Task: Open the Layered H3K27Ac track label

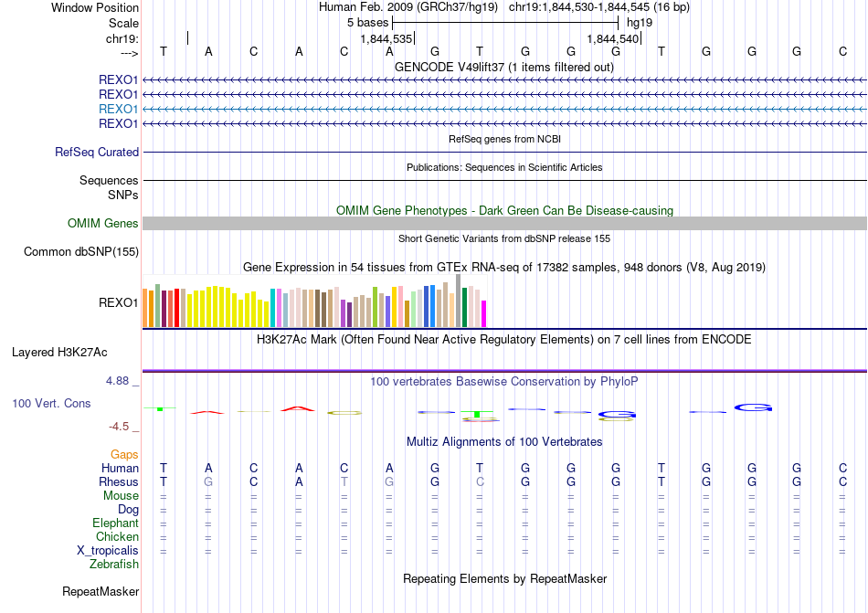Action: 59,353
